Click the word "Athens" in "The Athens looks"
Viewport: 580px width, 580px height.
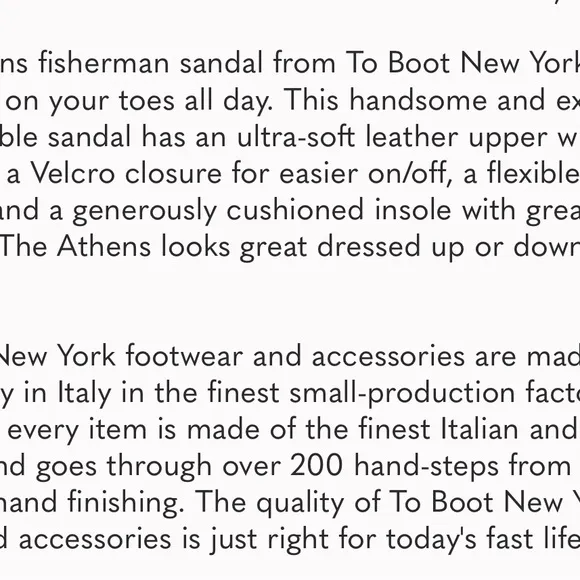pyautogui.click(x=104, y=246)
